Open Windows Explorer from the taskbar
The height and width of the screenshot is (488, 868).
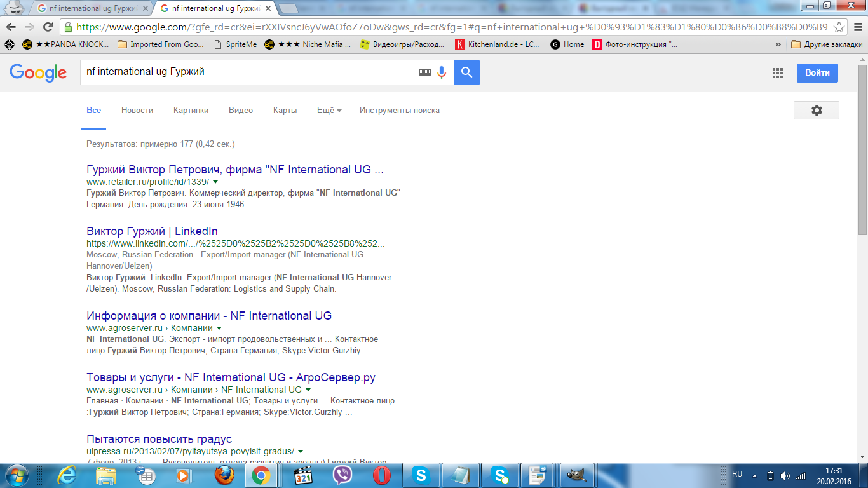coord(105,475)
